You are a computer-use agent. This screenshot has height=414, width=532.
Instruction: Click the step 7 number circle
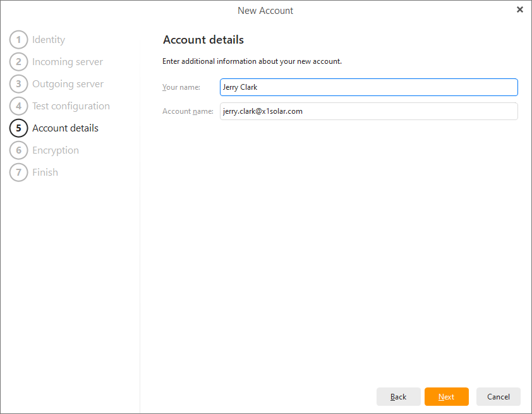(19, 173)
